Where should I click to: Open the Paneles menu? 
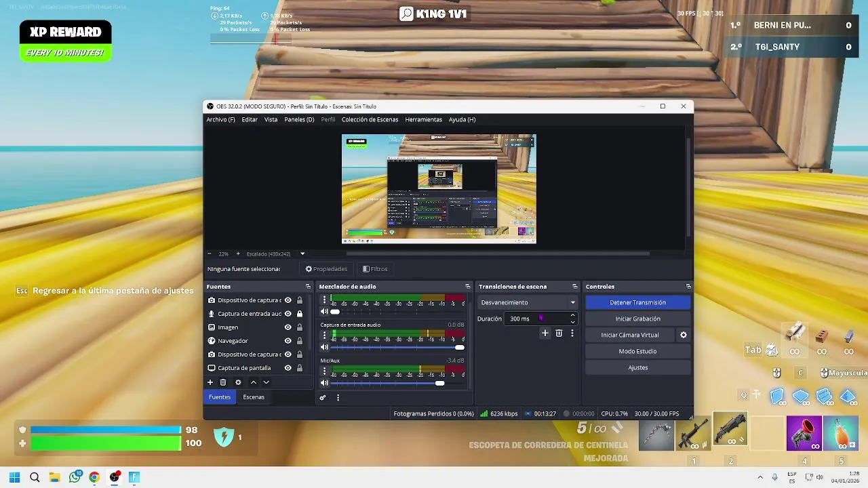299,119
